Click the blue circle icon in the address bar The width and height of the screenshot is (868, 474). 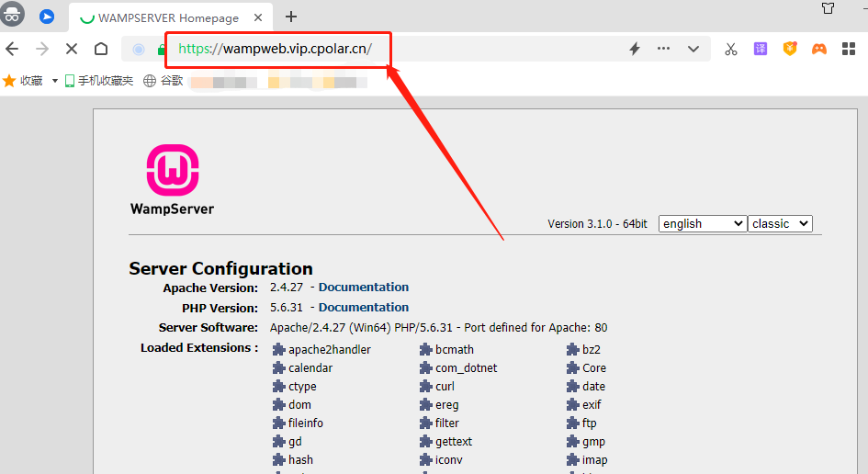(x=139, y=50)
